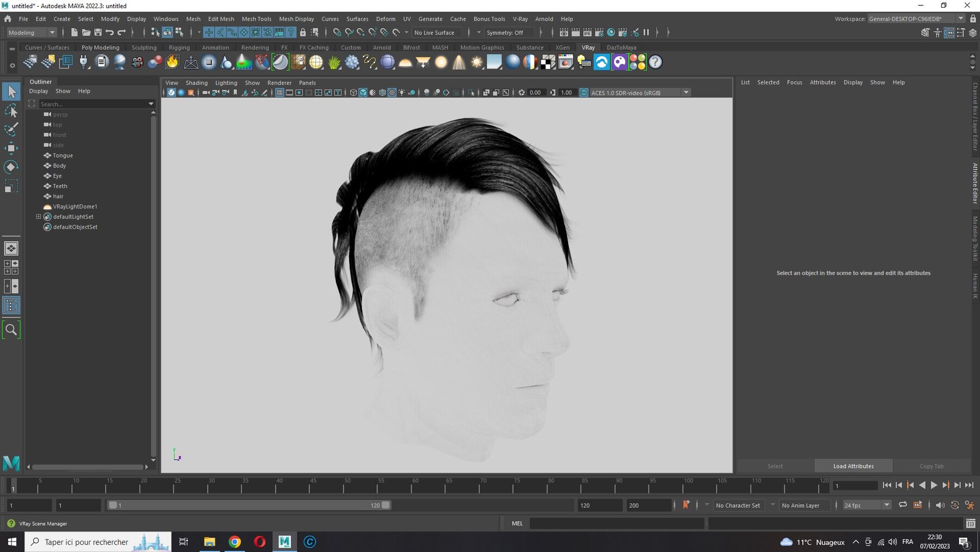This screenshot has width=980, height=552.
Task: Click the search magnifier icon in sidebar
Action: pos(11,330)
